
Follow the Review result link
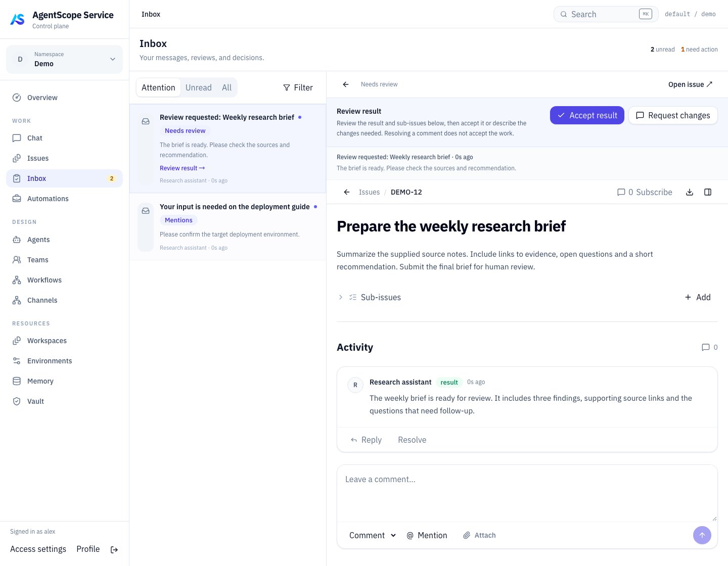[x=183, y=168]
